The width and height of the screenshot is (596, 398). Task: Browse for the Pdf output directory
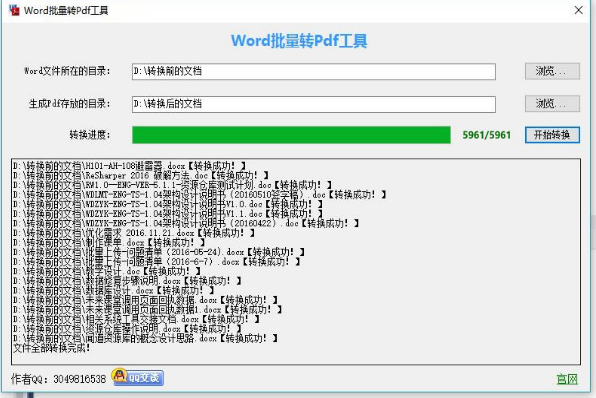552,103
